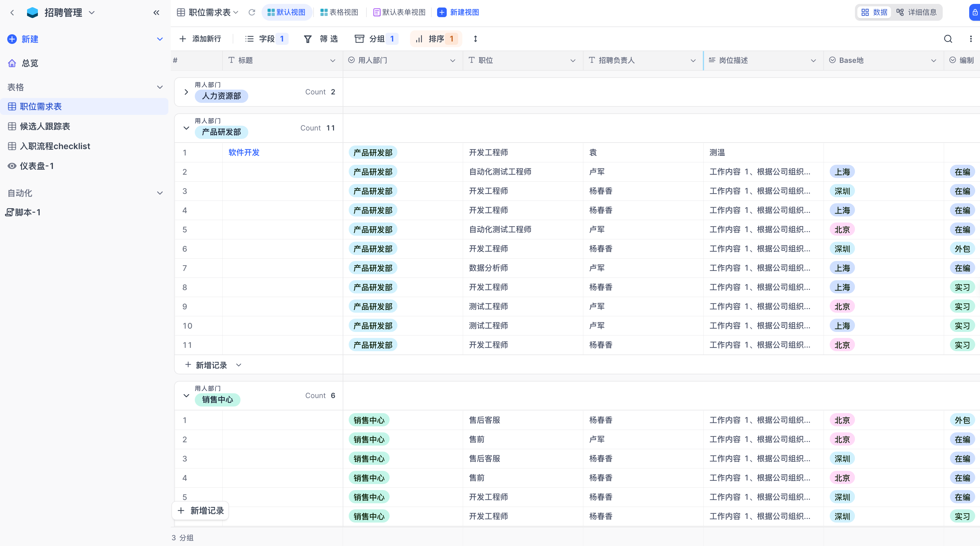Click the more options ⋮ icon top right

coord(970,39)
